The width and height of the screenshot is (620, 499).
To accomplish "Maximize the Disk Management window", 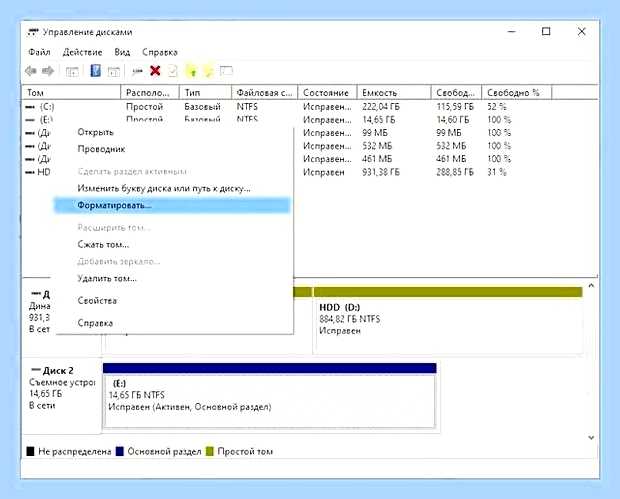I will 546,32.
